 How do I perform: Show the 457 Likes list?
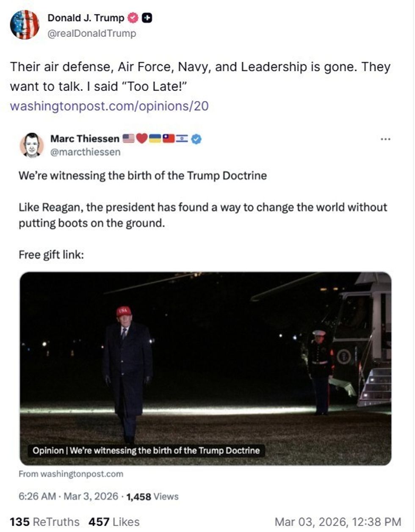coord(114,522)
